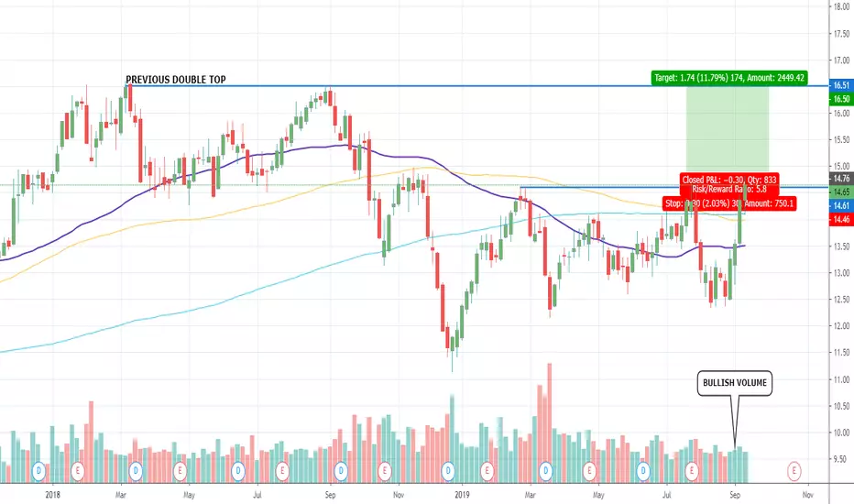Select the dividend marker near Mar 2019
Screen dimensions: 854x504
click(x=546, y=471)
